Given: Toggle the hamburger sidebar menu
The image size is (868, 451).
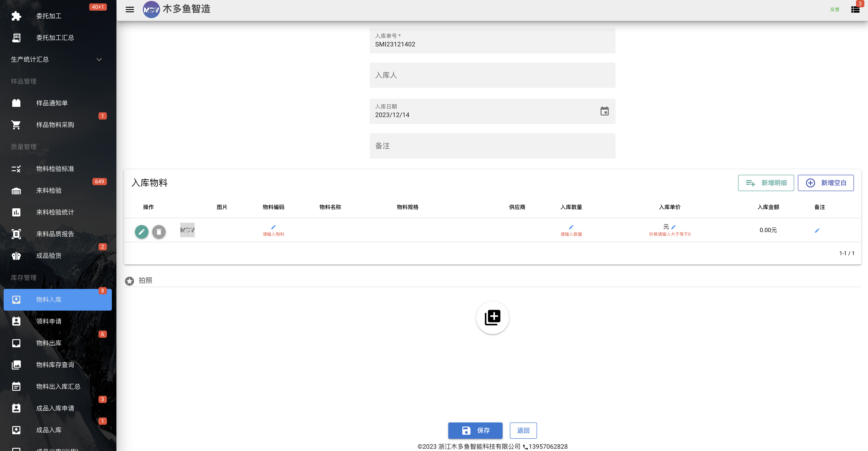Looking at the screenshot, I should (x=130, y=10).
